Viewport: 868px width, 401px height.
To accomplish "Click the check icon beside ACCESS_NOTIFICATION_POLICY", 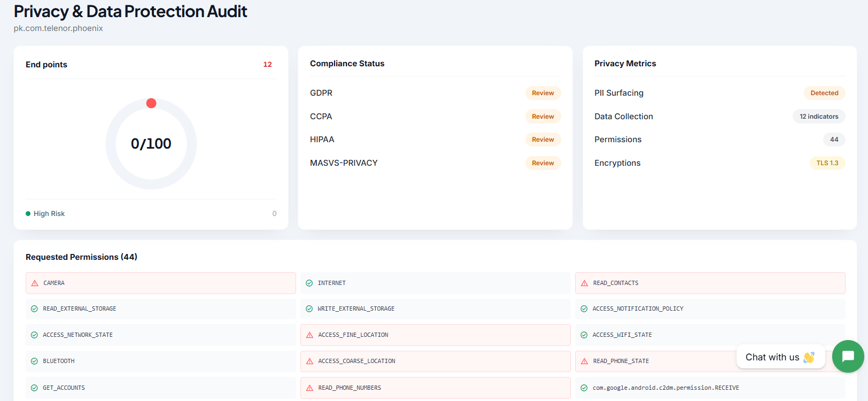I will (x=584, y=309).
